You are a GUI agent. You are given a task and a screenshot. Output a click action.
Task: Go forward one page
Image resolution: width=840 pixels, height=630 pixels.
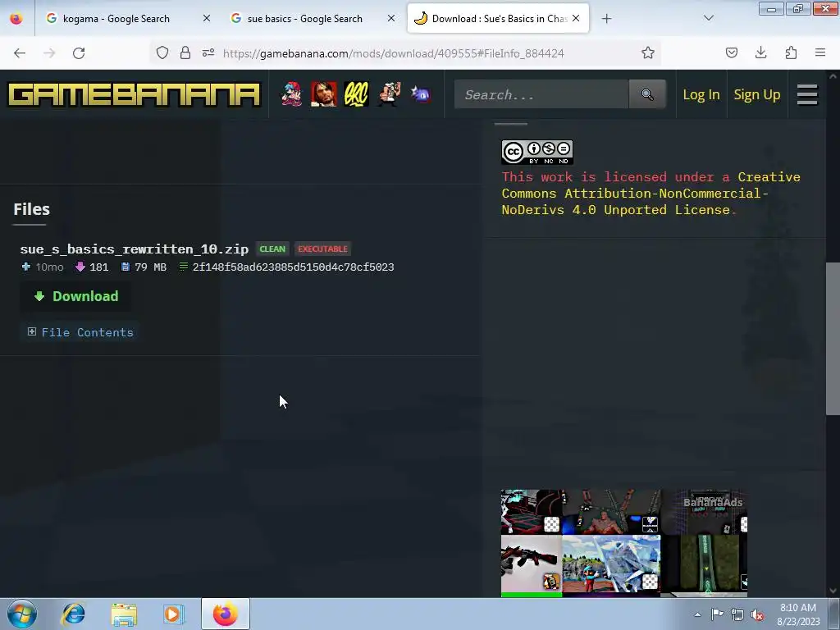point(49,53)
